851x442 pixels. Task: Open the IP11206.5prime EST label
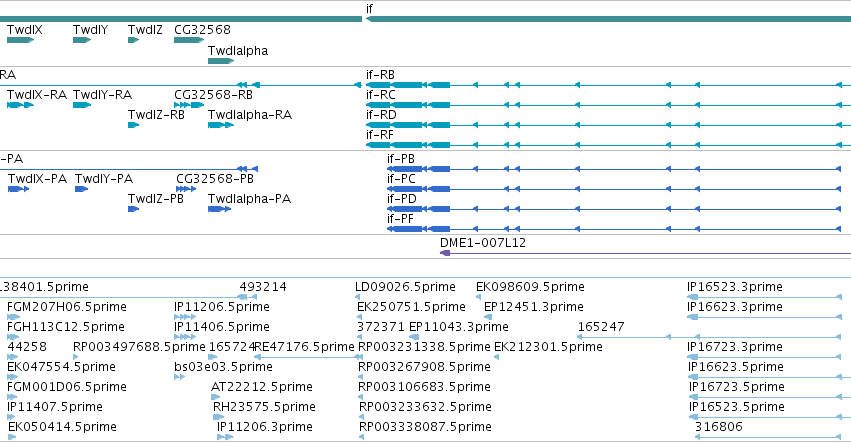click(x=222, y=307)
